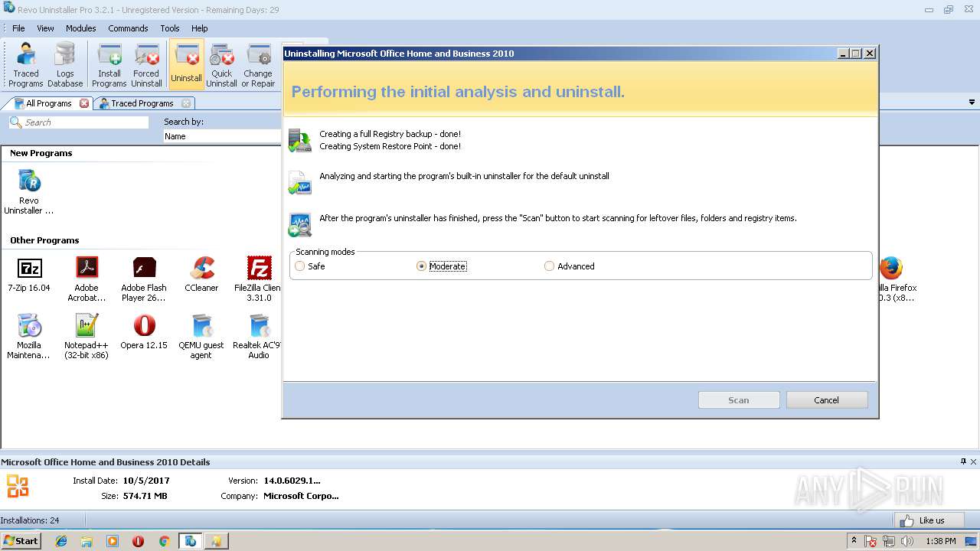Open Windows Media Player from taskbar
The height and width of the screenshot is (551, 980).
[x=113, y=541]
